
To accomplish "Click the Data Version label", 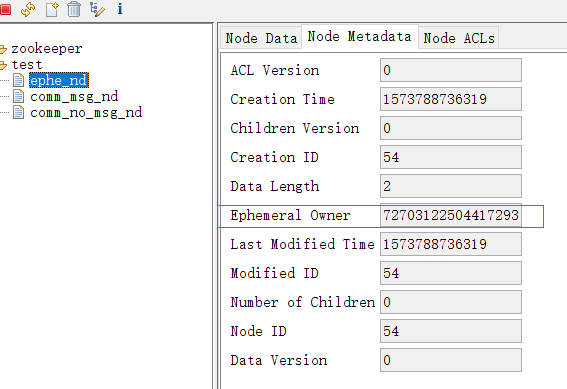I will point(279,360).
